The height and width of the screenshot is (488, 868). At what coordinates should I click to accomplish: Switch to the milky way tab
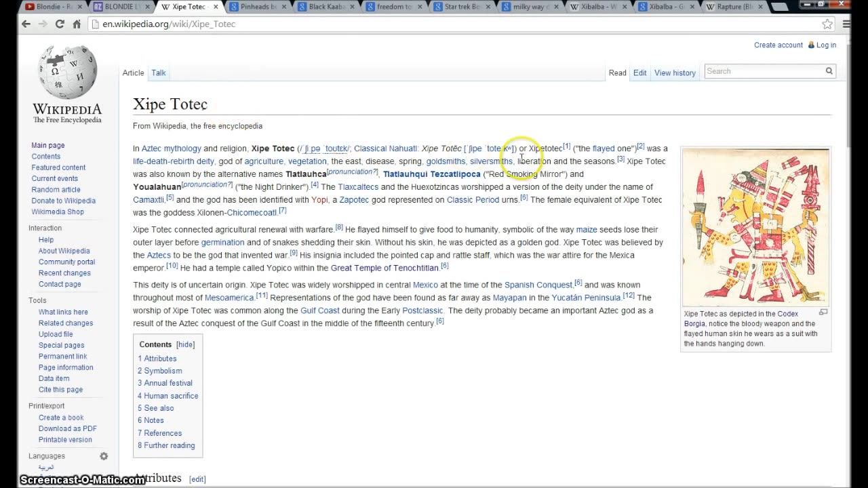coord(528,7)
